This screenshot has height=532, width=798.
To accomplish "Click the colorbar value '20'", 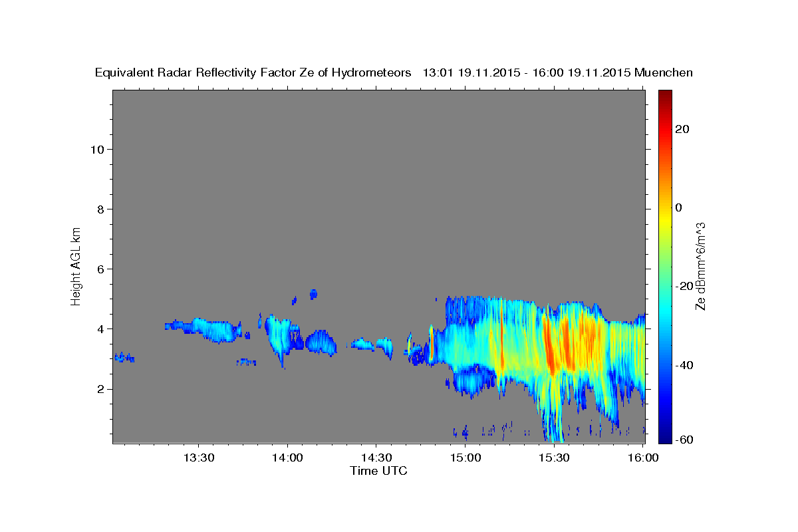I will click(682, 129).
